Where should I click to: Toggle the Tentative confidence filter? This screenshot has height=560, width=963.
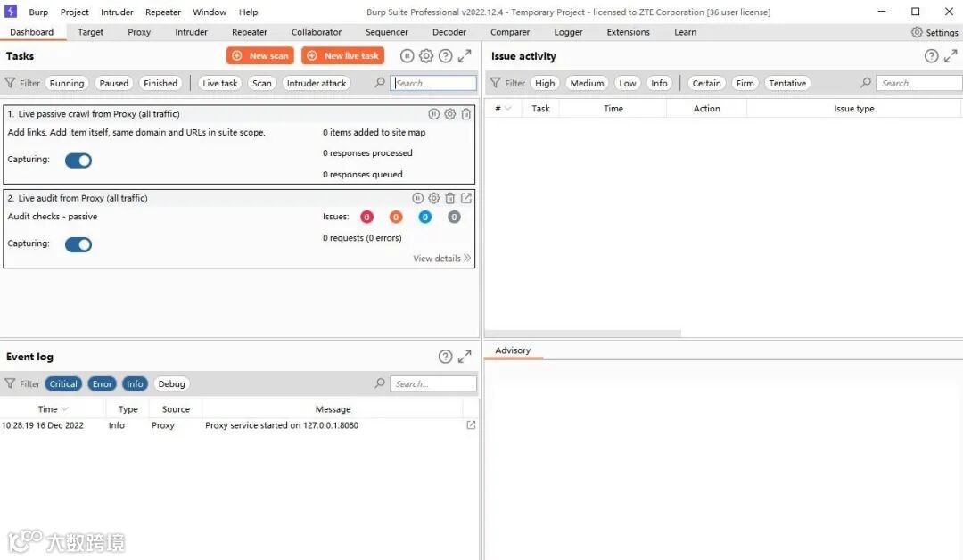tap(787, 84)
